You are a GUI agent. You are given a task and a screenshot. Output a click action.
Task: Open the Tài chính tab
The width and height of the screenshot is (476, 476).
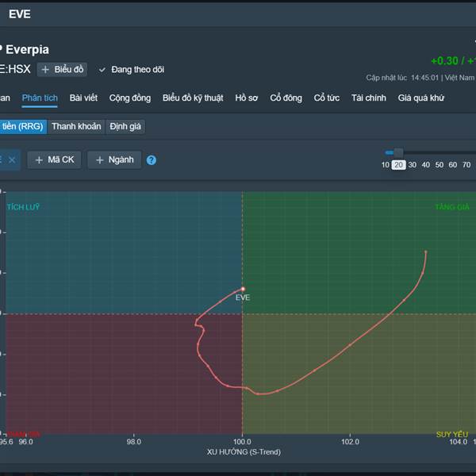[369, 98]
